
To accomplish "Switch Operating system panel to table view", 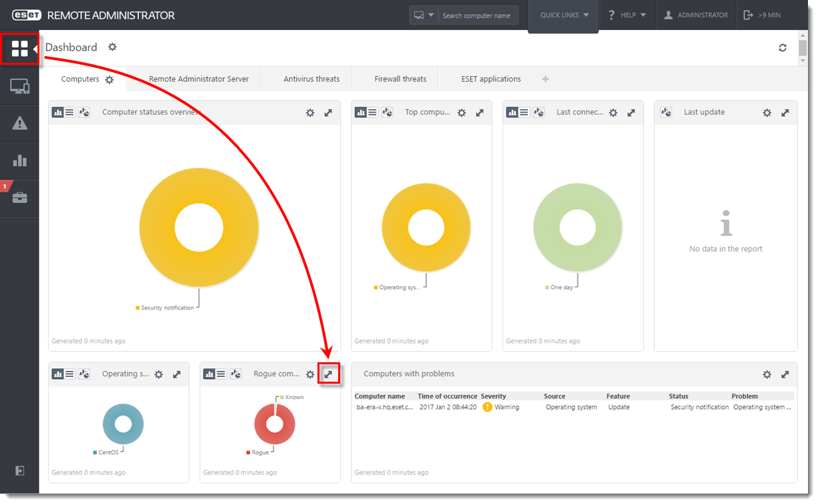I will pos(70,374).
